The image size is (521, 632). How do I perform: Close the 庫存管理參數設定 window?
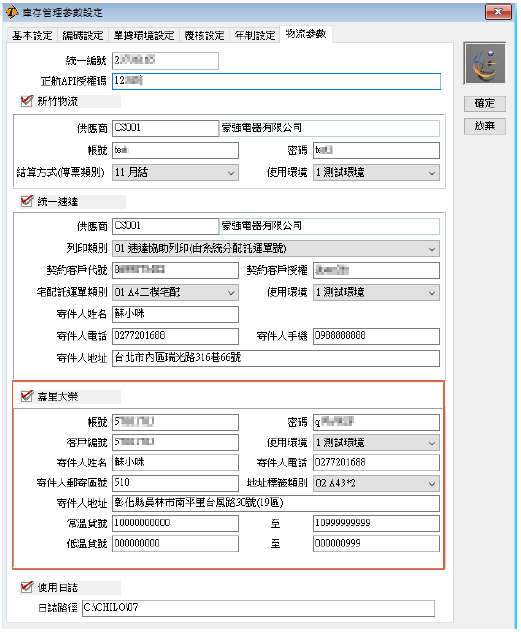(x=498, y=12)
